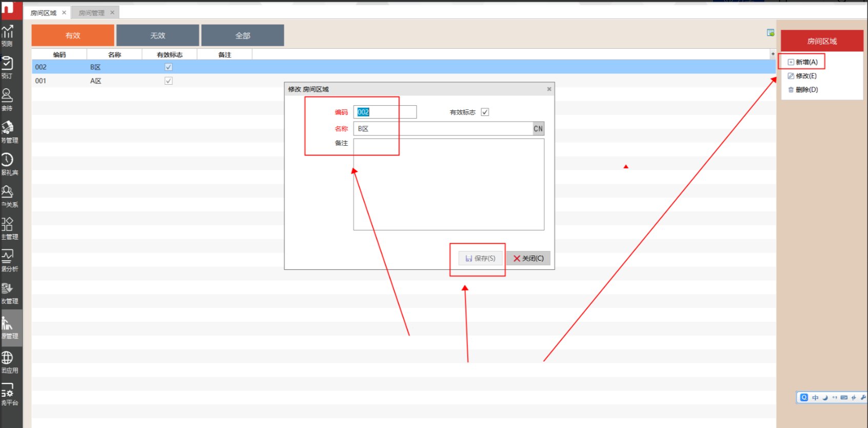Switch to the 房间管理 tab
The height and width of the screenshot is (428, 868).
point(91,13)
